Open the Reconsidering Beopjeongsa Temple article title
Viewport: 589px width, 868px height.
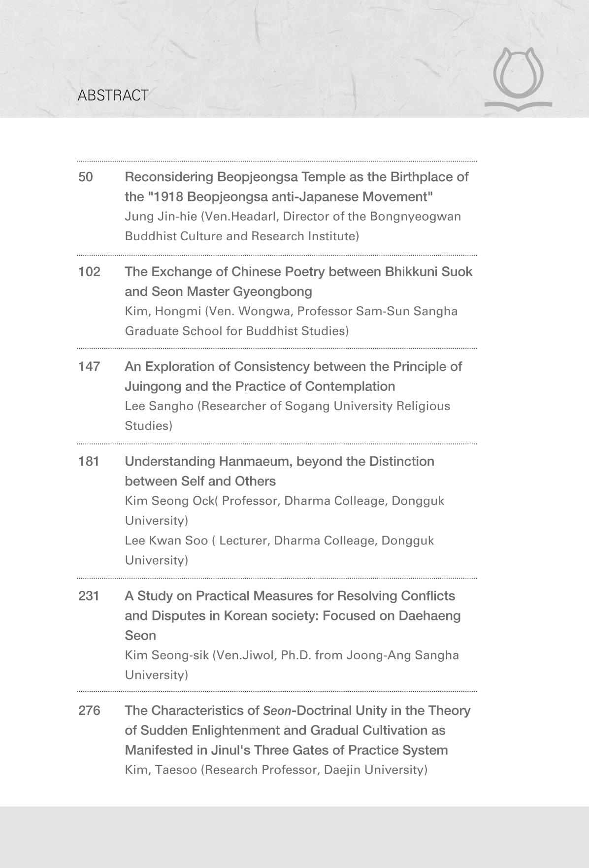point(296,187)
